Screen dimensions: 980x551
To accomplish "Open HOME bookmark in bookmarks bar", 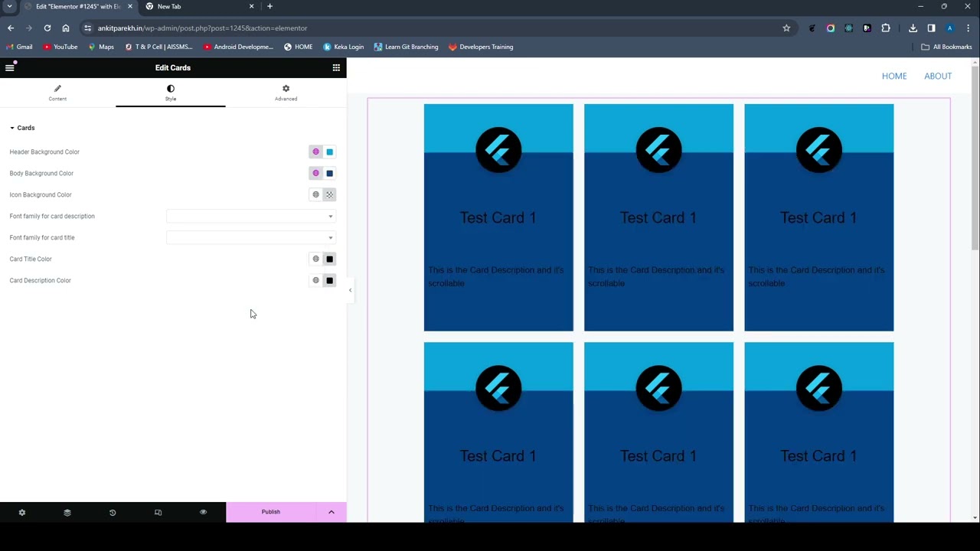I will tap(298, 47).
